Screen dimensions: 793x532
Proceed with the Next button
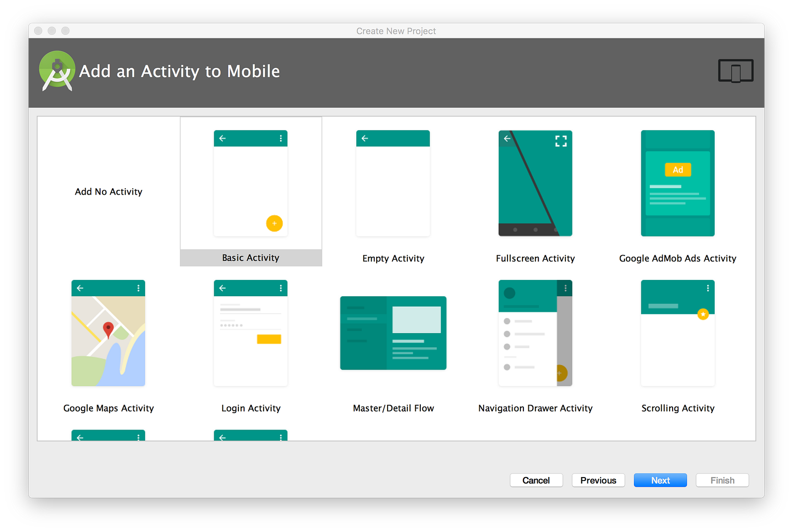660,480
